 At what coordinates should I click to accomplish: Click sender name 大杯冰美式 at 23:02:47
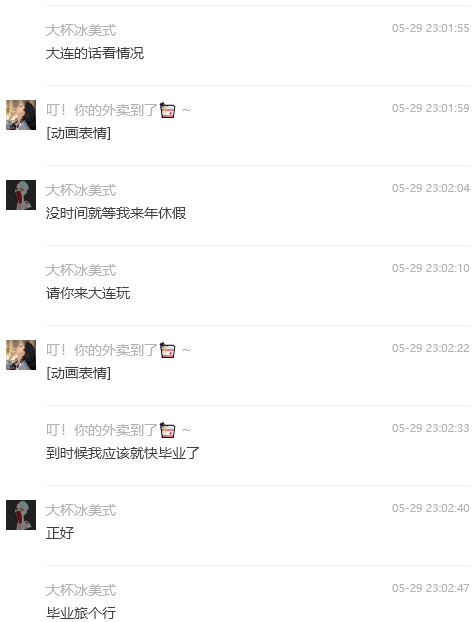point(81,590)
